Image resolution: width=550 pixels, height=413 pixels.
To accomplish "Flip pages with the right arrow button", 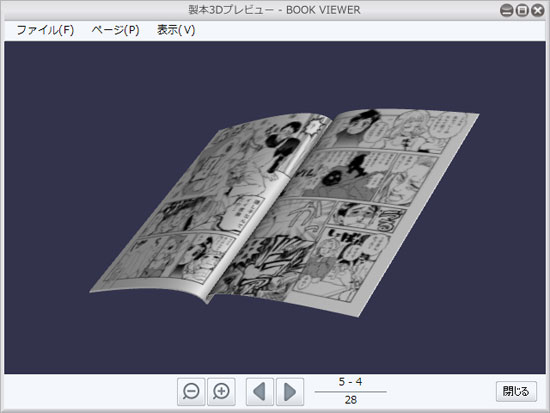I will pos(290,392).
